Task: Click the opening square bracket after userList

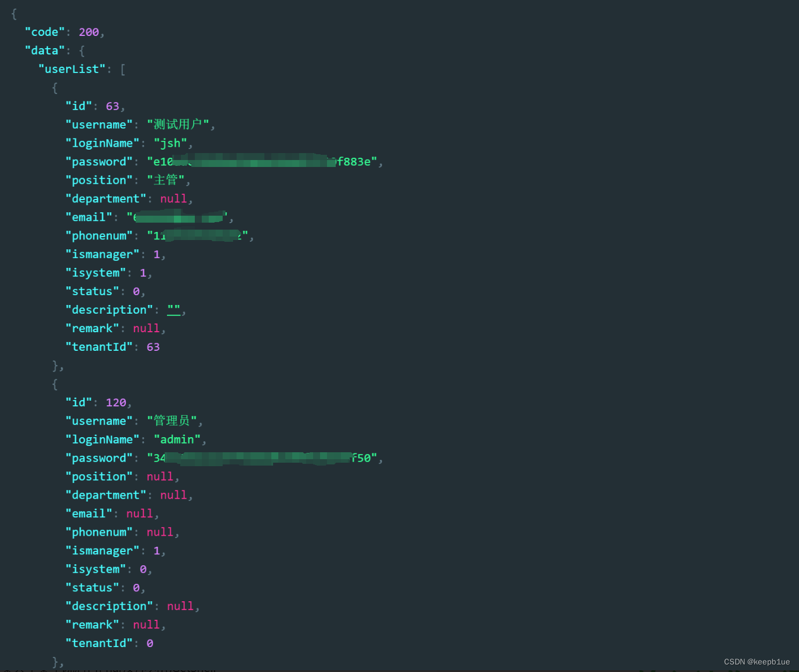Action: tap(123, 70)
